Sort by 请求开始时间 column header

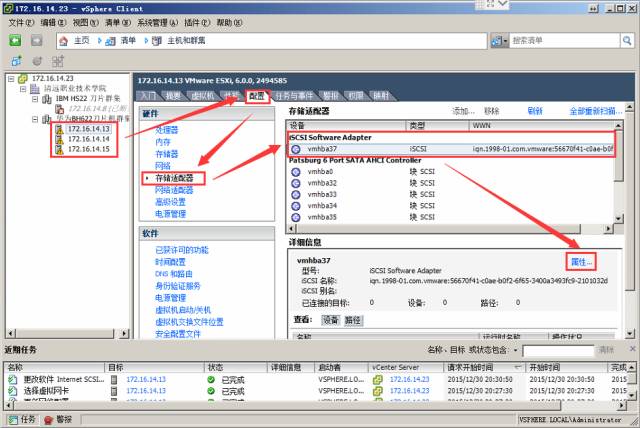click(x=484, y=367)
